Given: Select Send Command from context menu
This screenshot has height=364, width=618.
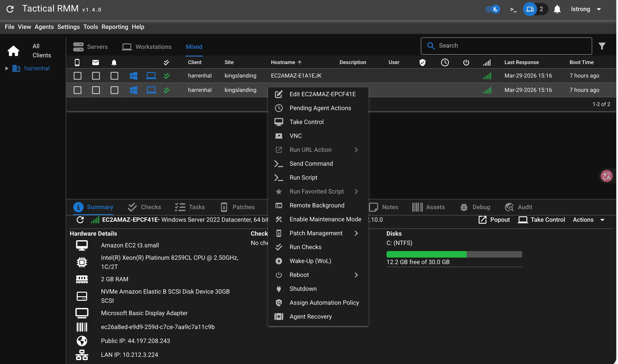Looking at the screenshot, I should click(x=318, y=164).
